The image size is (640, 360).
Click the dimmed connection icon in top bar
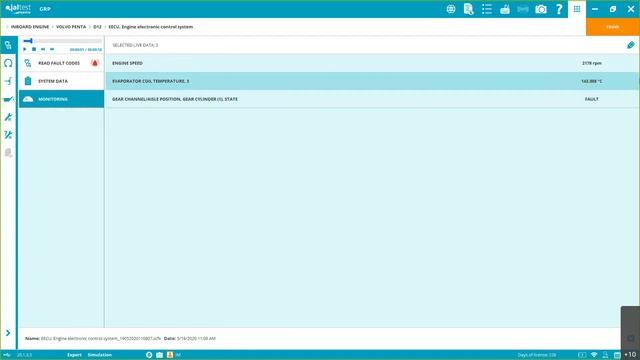[523, 9]
